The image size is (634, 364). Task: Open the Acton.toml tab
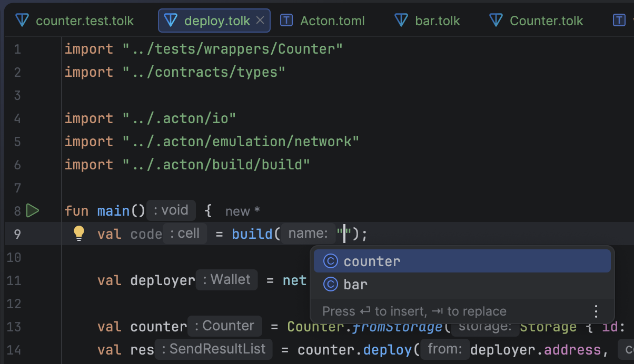[332, 21]
